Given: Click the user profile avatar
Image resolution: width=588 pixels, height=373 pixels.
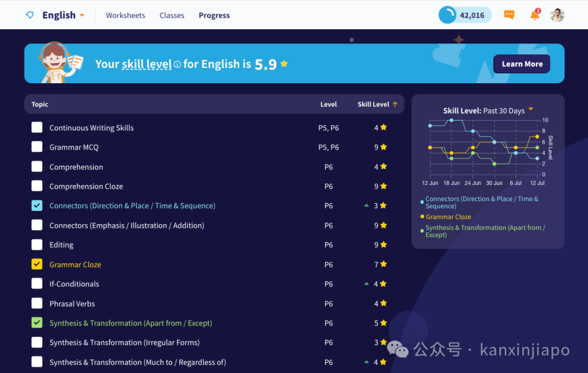Looking at the screenshot, I should pyautogui.click(x=558, y=15).
